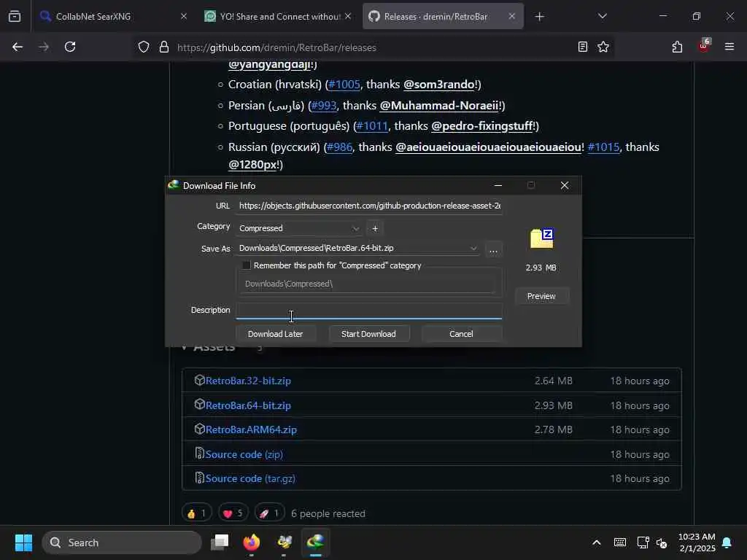Open RetroBar.64-bit.zip link
The height and width of the screenshot is (560, 747).
(248, 405)
